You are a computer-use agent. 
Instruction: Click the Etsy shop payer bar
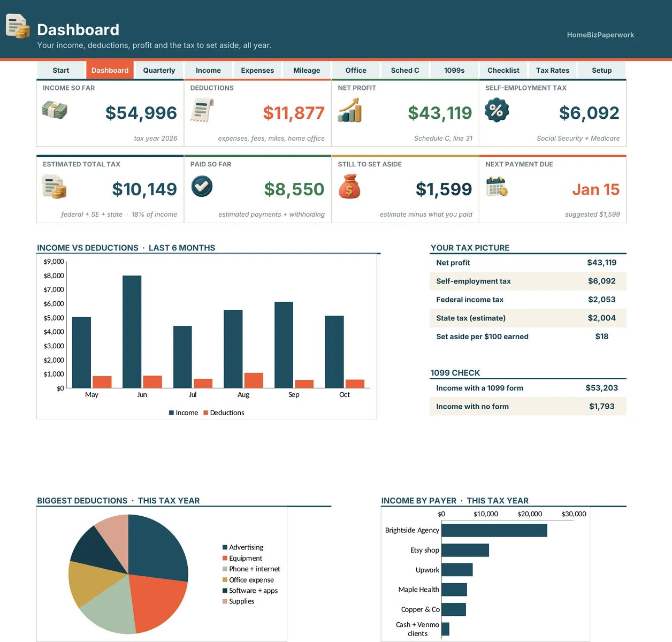(x=465, y=550)
